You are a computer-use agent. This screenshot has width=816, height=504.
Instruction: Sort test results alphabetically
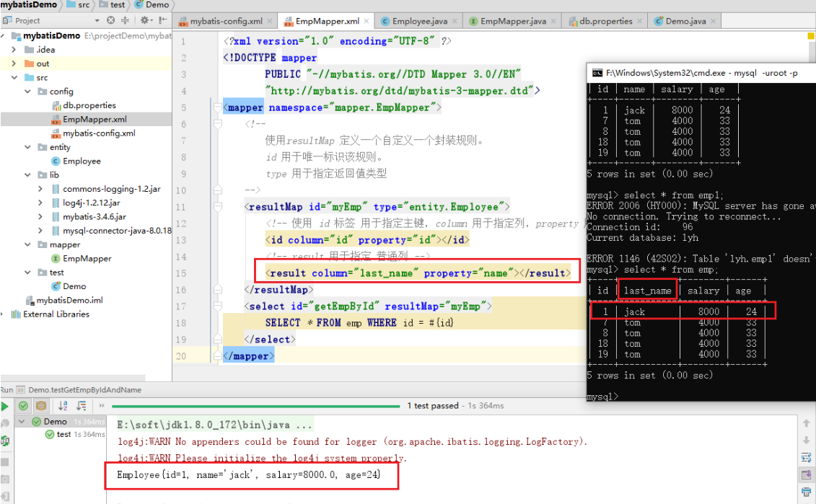click(x=63, y=406)
